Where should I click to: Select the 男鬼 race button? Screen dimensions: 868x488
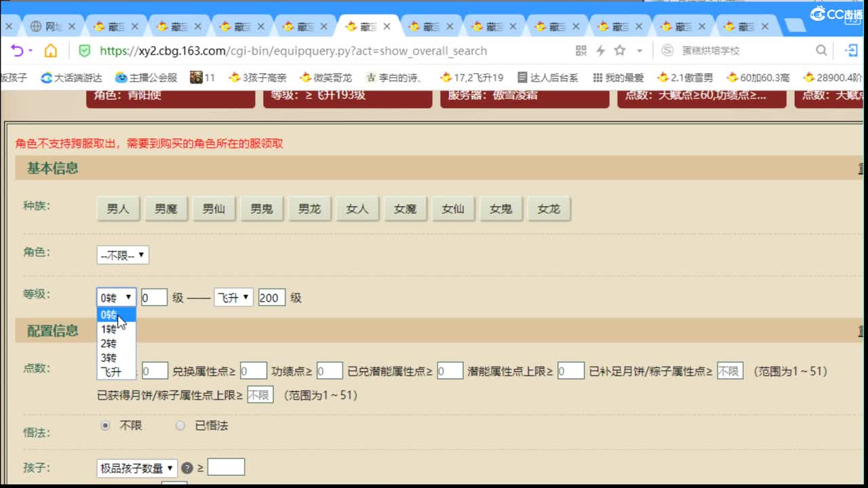click(x=262, y=209)
